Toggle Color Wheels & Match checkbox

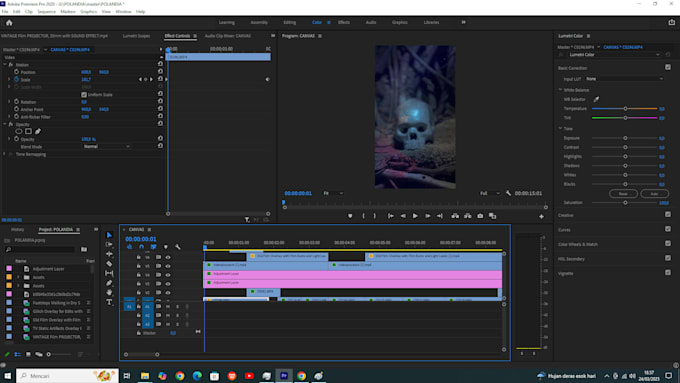point(668,244)
